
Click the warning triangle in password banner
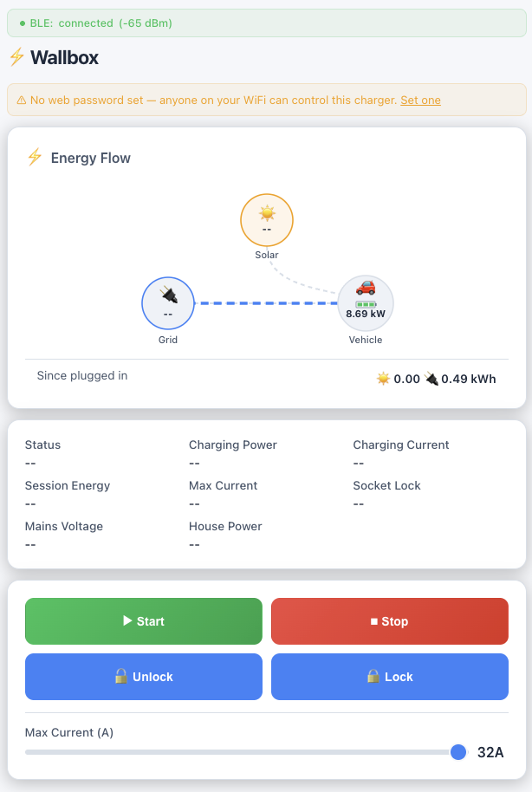21,100
